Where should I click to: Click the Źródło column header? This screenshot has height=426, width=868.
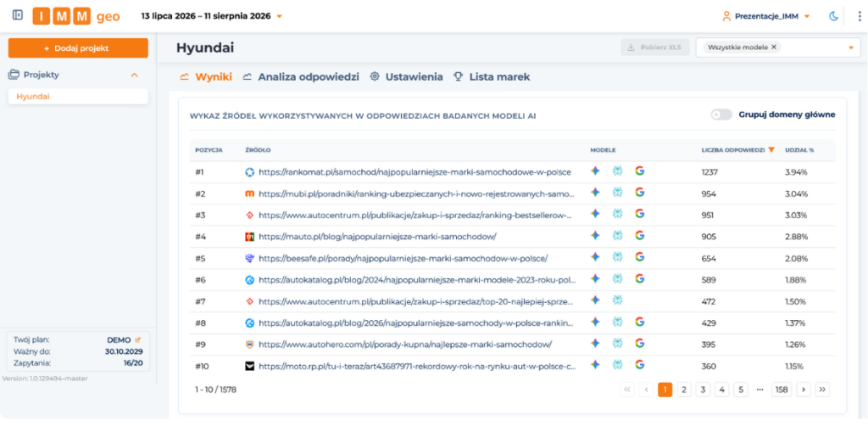coord(258,150)
